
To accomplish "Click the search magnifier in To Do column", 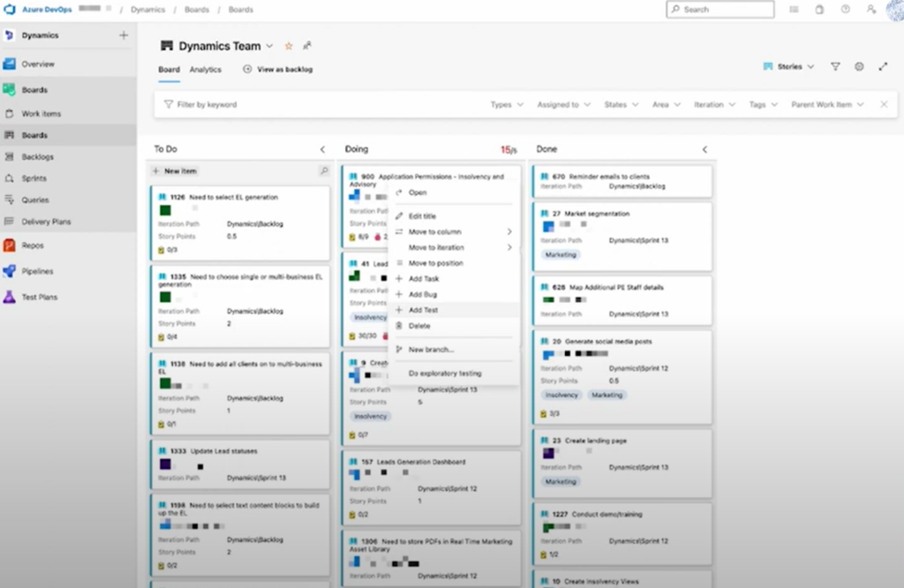I will [x=324, y=170].
